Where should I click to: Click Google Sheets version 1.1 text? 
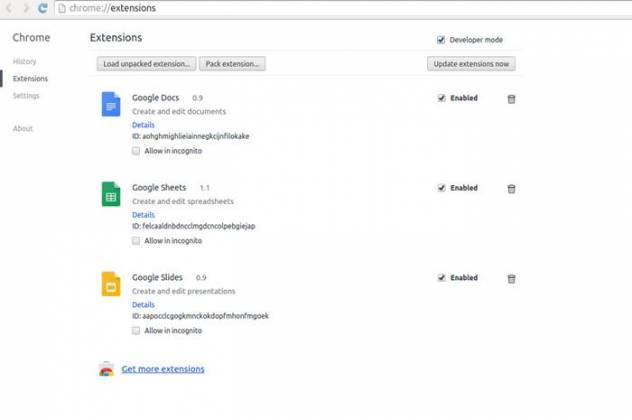point(204,188)
